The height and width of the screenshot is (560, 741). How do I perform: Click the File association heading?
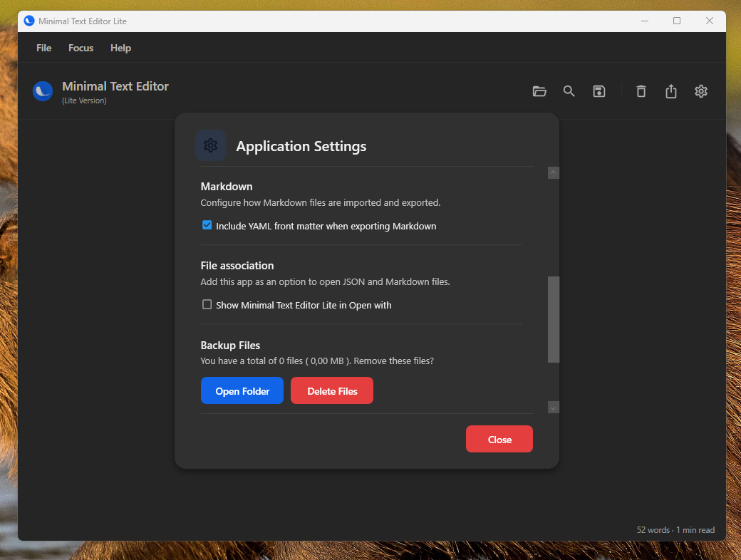click(237, 266)
